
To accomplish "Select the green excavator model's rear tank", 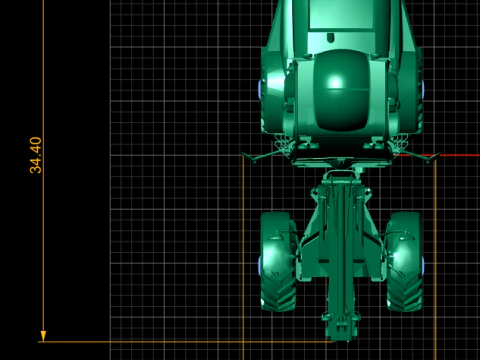I will (341, 90).
